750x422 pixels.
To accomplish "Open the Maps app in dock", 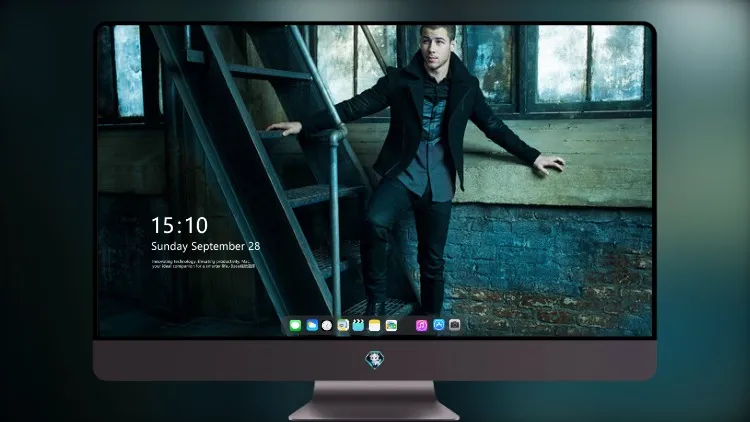I will coord(343,325).
